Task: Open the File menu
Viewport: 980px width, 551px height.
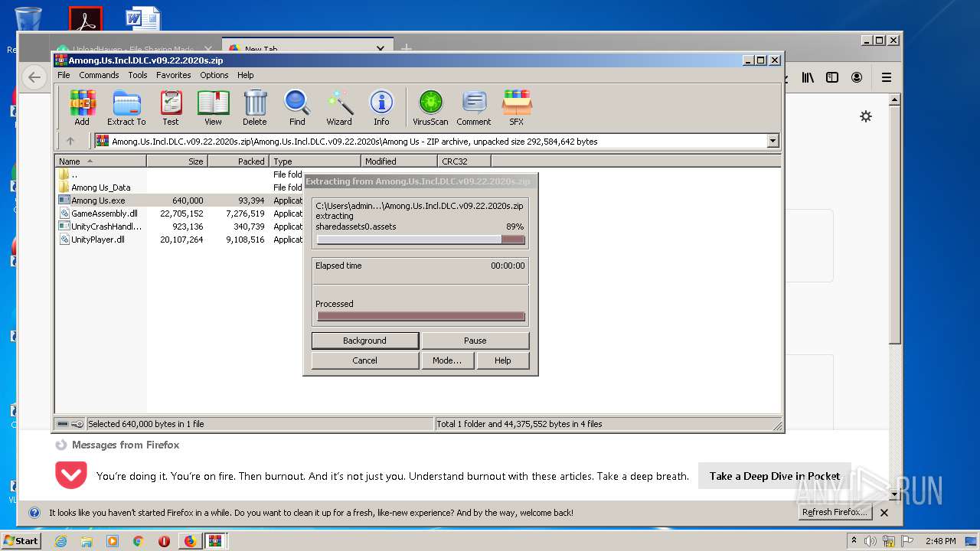Action: click(64, 75)
